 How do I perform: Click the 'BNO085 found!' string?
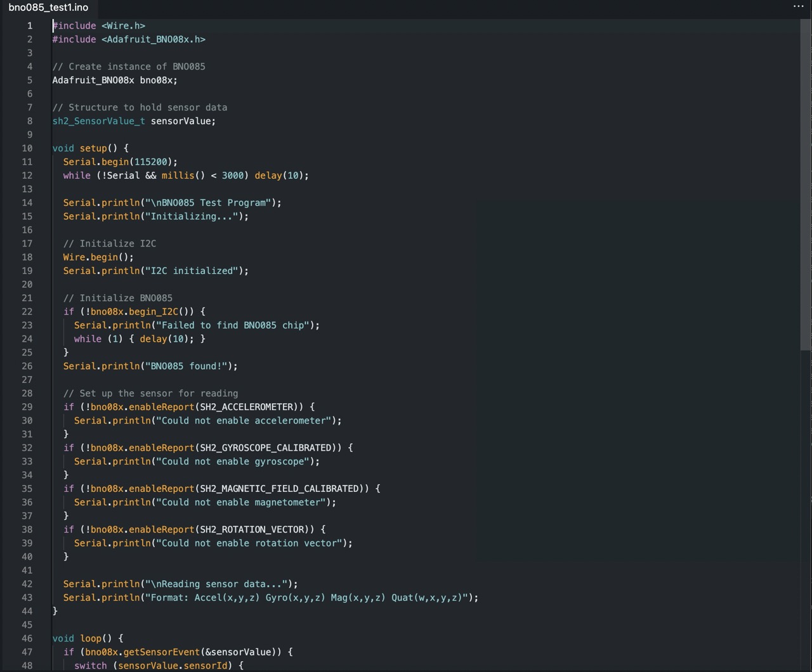click(187, 366)
